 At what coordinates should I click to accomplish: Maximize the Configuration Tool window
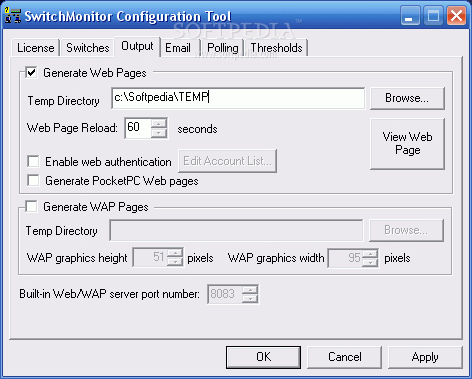point(433,15)
